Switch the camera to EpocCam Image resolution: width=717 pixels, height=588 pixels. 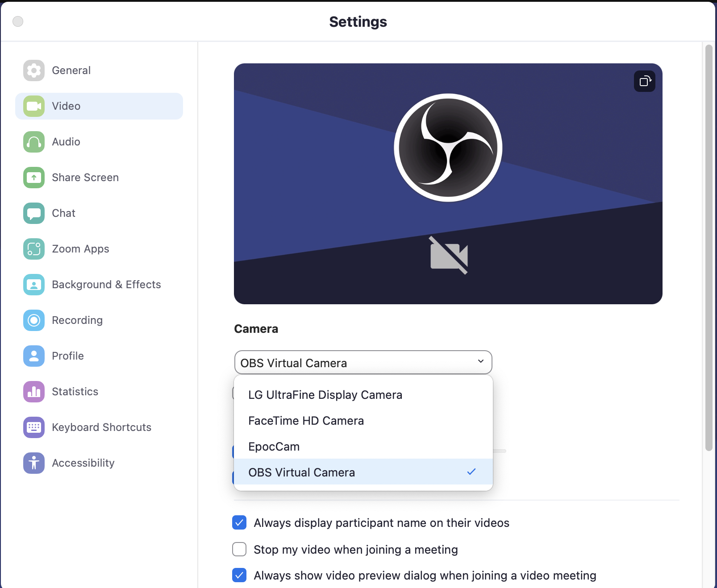[274, 446]
